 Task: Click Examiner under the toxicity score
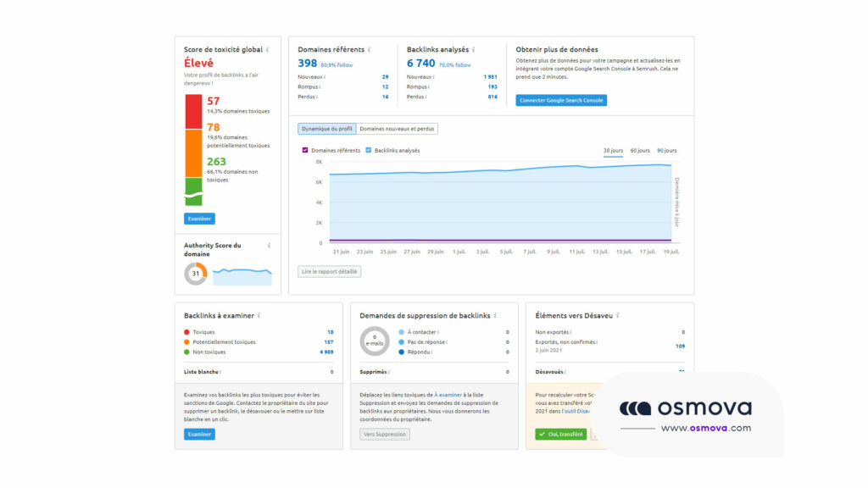pyautogui.click(x=198, y=218)
